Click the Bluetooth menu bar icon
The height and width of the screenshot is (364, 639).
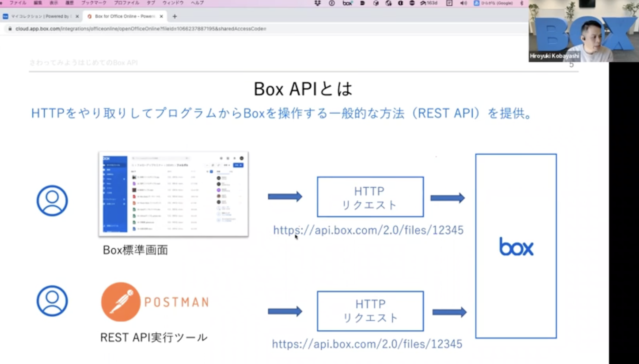[x=522, y=3]
